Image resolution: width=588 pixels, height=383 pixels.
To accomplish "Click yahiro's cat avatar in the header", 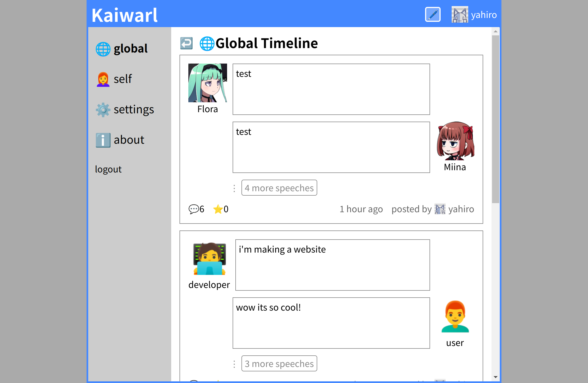I will (459, 15).
